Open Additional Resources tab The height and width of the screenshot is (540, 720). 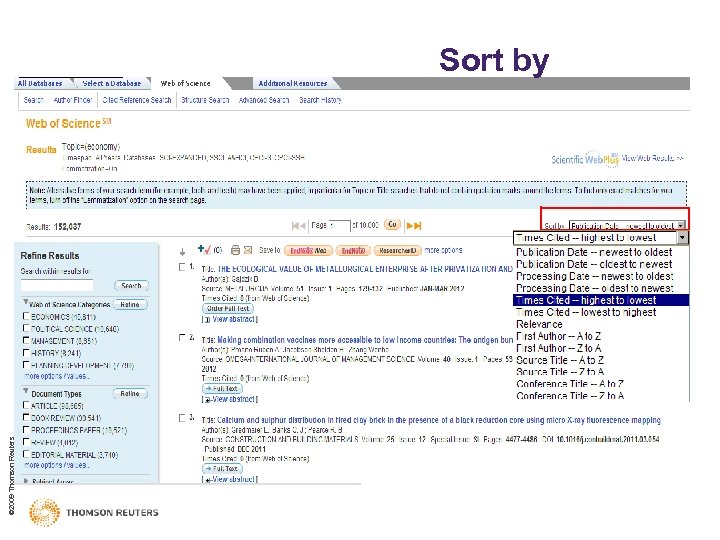point(292,84)
